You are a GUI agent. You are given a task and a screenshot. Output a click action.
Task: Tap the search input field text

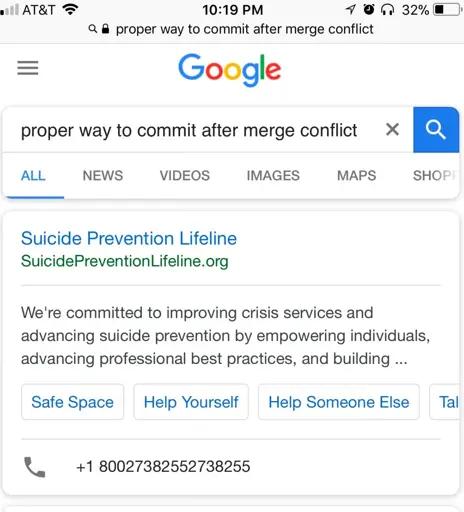[189, 130]
